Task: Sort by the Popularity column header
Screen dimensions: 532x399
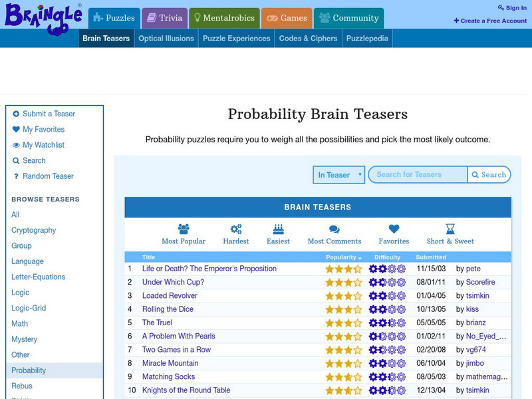Action: click(343, 257)
